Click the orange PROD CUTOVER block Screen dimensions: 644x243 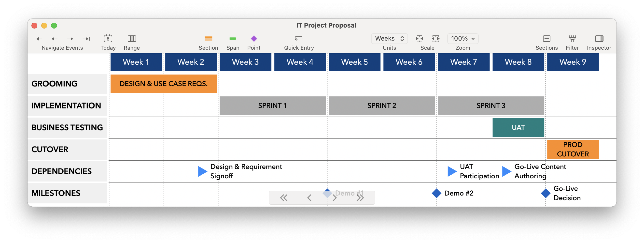pos(573,149)
